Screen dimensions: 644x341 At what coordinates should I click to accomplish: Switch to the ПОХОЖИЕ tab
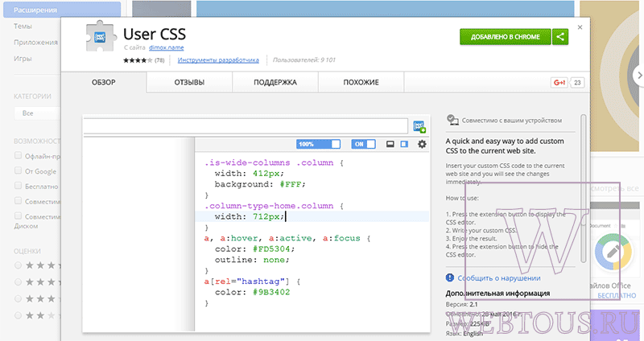click(361, 82)
